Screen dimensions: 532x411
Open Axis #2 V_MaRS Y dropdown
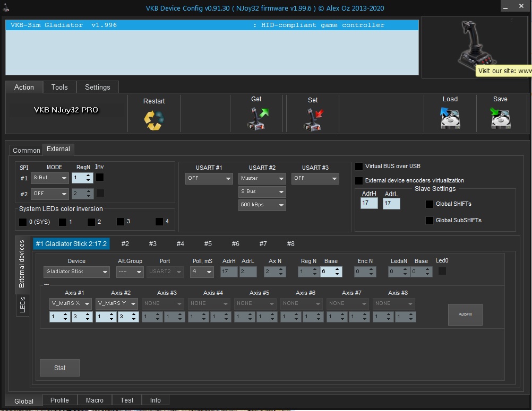[x=116, y=303]
